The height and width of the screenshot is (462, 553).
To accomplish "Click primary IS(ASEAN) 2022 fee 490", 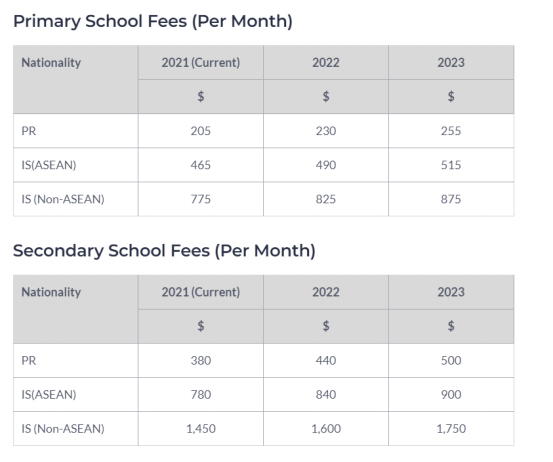I will pyautogui.click(x=326, y=165).
